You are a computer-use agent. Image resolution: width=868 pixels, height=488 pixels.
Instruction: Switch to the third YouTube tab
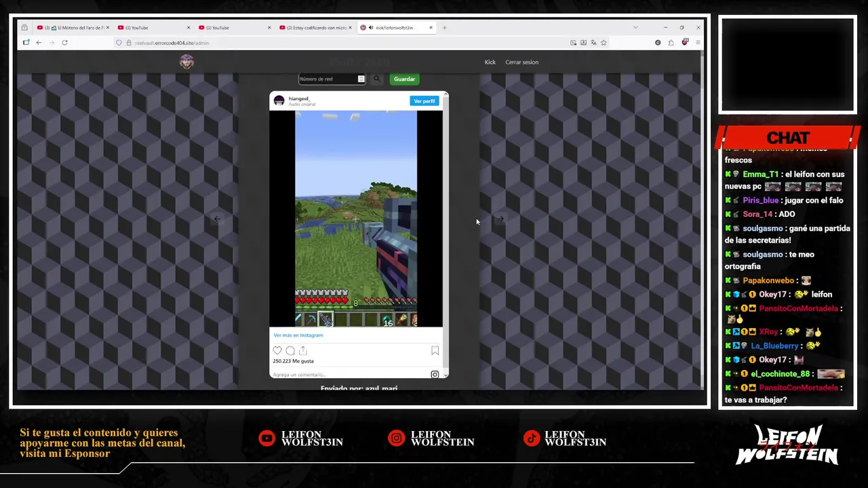pyautogui.click(x=234, y=28)
